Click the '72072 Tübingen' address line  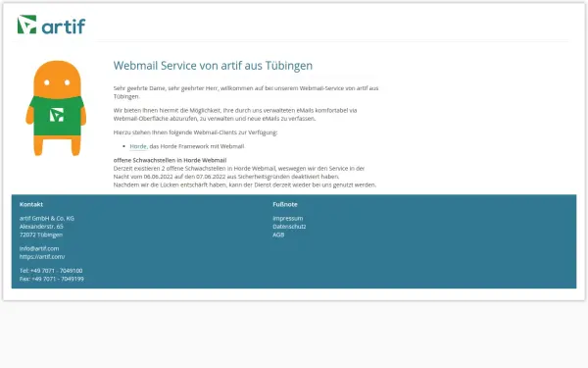41,235
